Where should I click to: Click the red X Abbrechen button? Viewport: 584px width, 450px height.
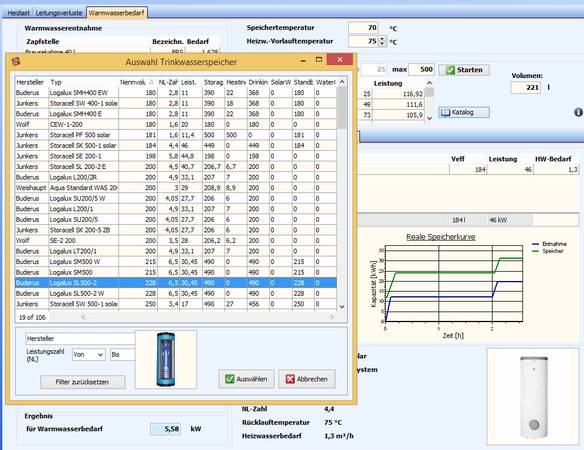point(307,379)
